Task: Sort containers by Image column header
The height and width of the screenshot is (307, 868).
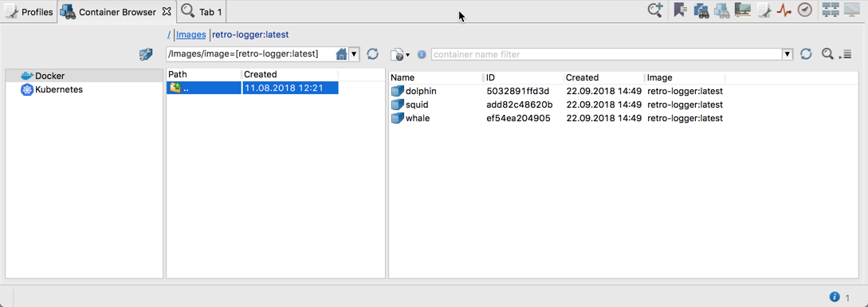Action: tap(685, 77)
